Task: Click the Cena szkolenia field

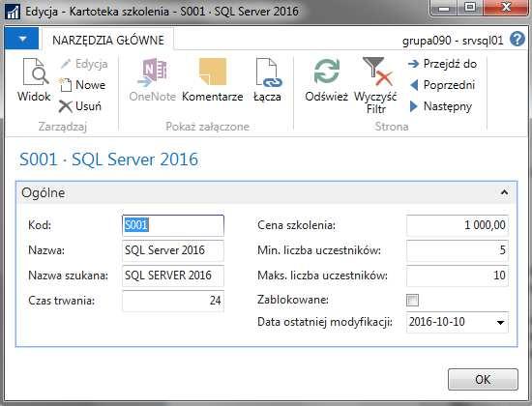Action: (x=457, y=225)
